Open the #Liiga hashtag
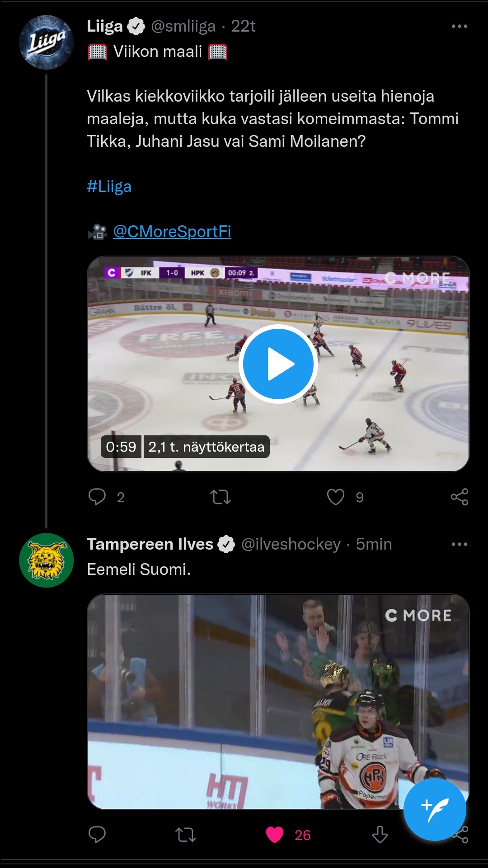This screenshot has width=488, height=868. click(x=109, y=186)
